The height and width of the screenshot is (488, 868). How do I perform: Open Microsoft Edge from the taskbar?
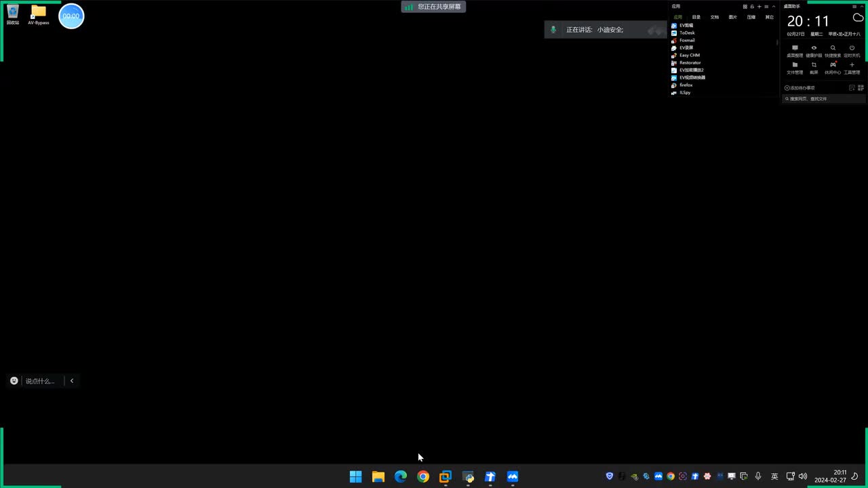click(401, 476)
